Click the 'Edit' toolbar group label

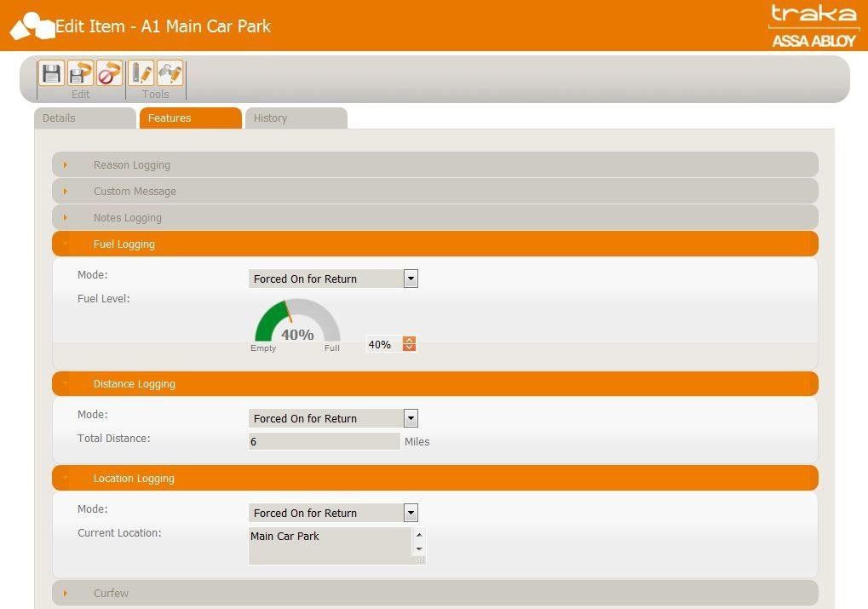80,94
